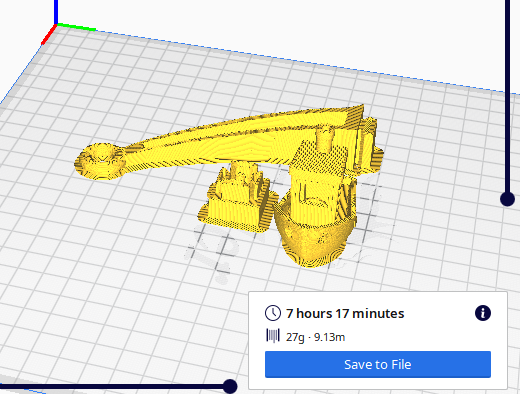The width and height of the screenshot is (520, 394).
Task: Click the Save to File button
Action: 378,364
